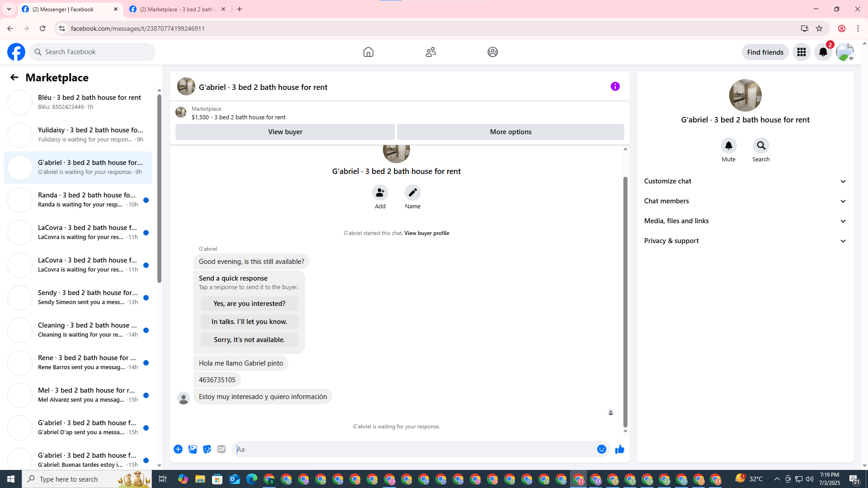Click the thumbs-up like icon
The height and width of the screenshot is (488, 868).
click(x=619, y=449)
